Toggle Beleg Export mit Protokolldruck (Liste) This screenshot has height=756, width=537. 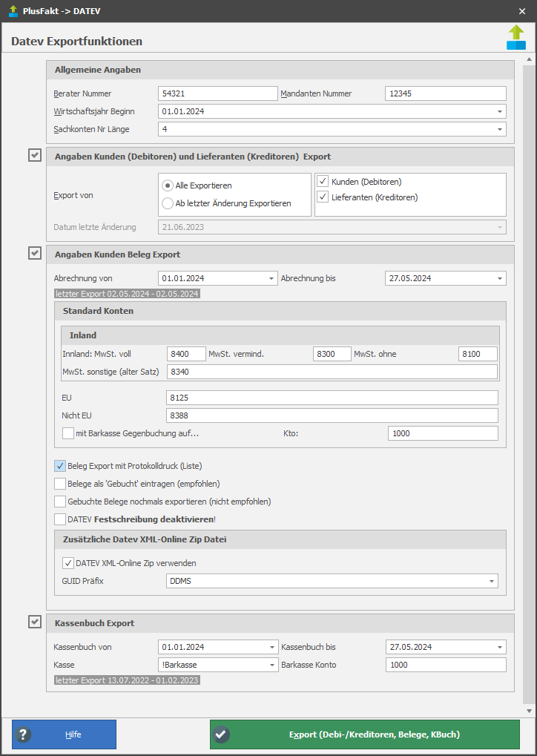point(60,466)
